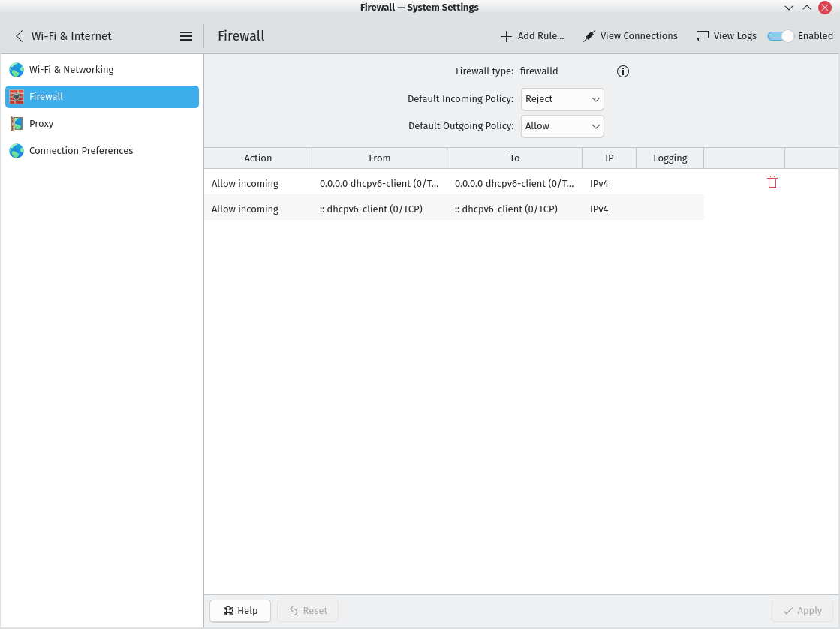Click To cell '0.0.0.0 dhcpv6-client (0/T...'
Image resolution: width=840 pixels, height=629 pixels.
click(x=514, y=183)
